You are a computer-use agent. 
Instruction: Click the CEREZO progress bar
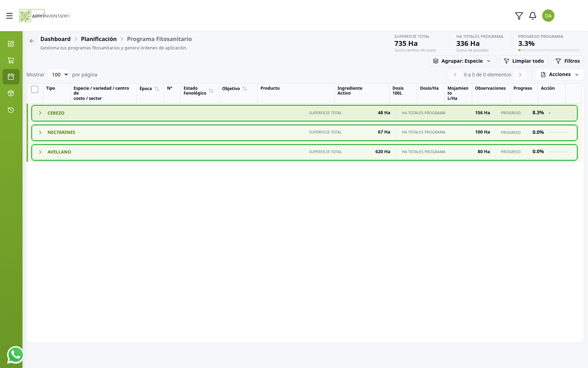point(558,113)
